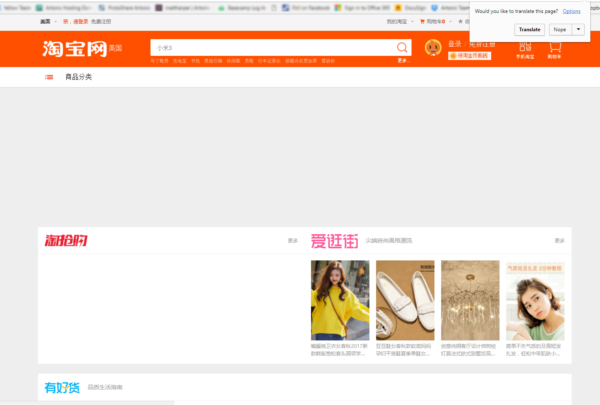Open the Options link in translate popup
Screen dimensions: 600x405
tap(571, 11)
